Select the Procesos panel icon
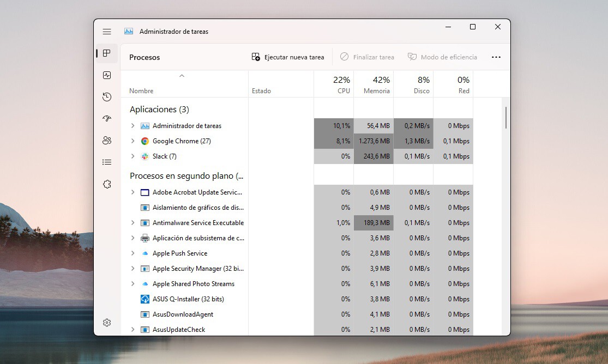608x364 pixels. tap(107, 53)
